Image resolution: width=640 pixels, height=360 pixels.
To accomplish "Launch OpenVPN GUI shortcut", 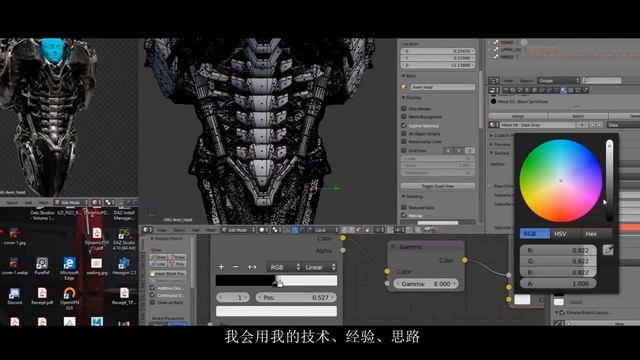I will 69,298.
